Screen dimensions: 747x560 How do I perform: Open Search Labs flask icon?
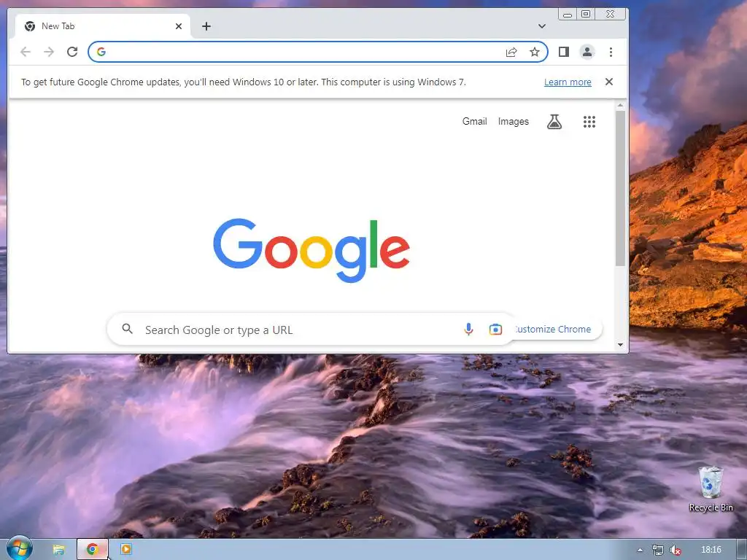click(554, 122)
